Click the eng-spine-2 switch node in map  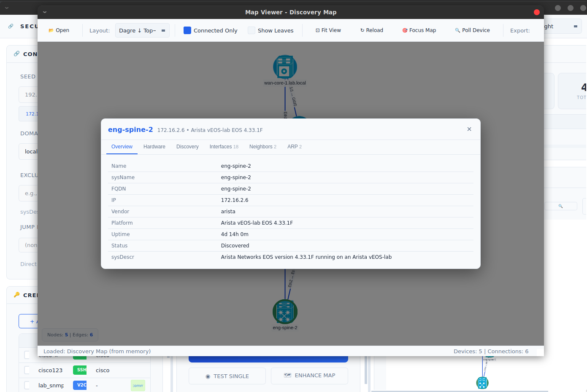point(285,312)
